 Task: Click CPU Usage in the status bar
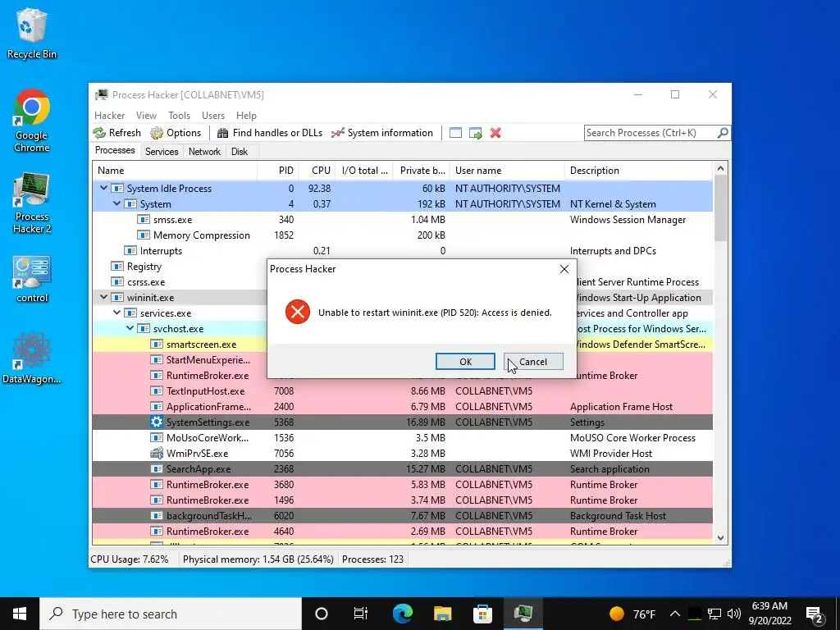pyautogui.click(x=129, y=559)
